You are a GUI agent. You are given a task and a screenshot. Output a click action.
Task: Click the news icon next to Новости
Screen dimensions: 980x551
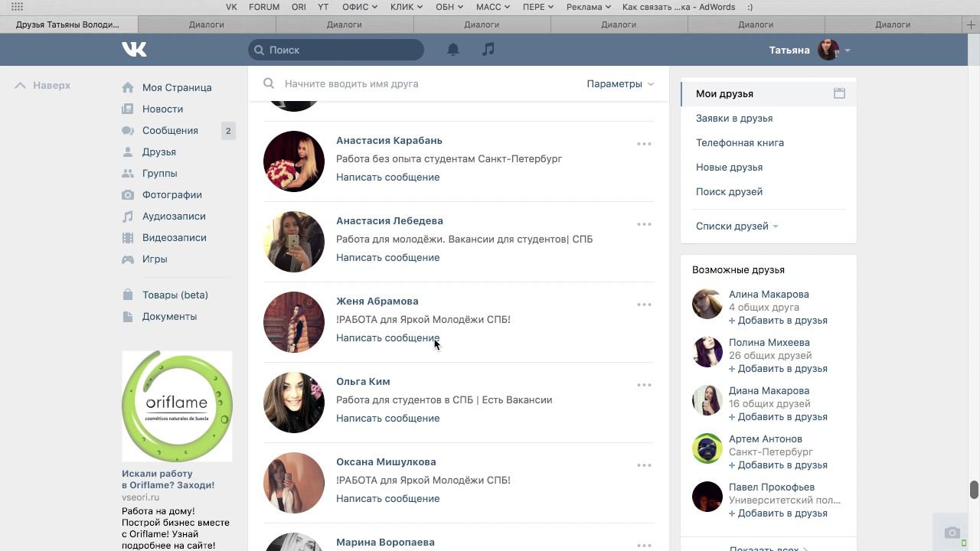(128, 109)
